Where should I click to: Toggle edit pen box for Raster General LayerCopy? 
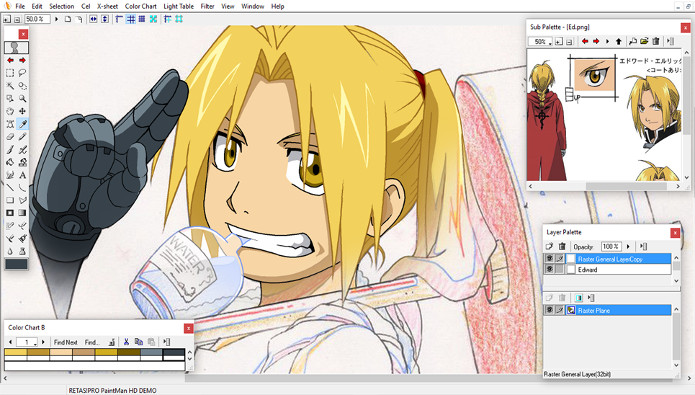point(560,258)
